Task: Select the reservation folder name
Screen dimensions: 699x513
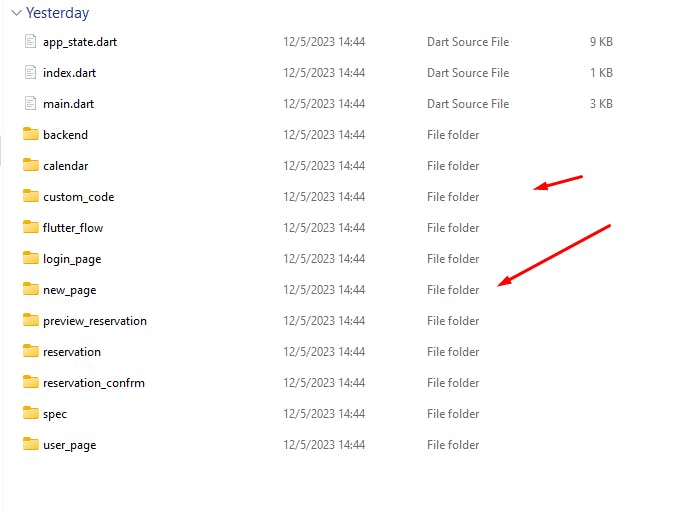Action: [72, 352]
